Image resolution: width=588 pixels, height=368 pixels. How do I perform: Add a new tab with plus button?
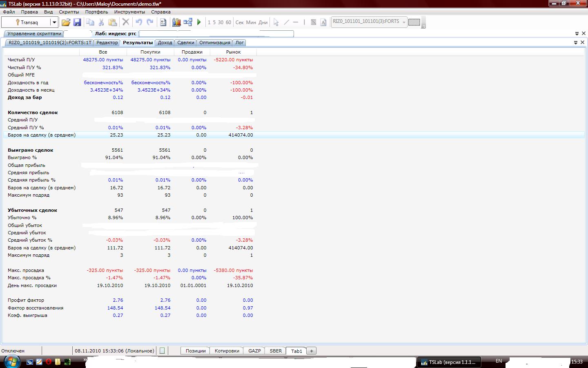(x=312, y=351)
